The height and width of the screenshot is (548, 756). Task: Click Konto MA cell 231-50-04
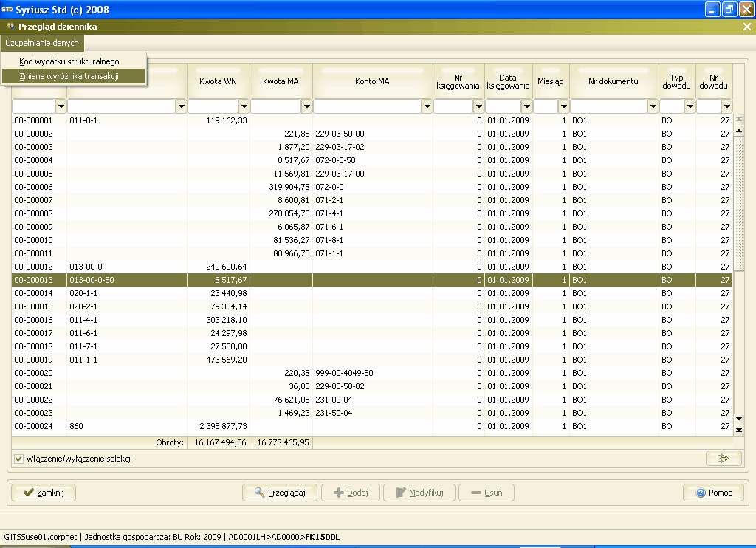click(334, 413)
